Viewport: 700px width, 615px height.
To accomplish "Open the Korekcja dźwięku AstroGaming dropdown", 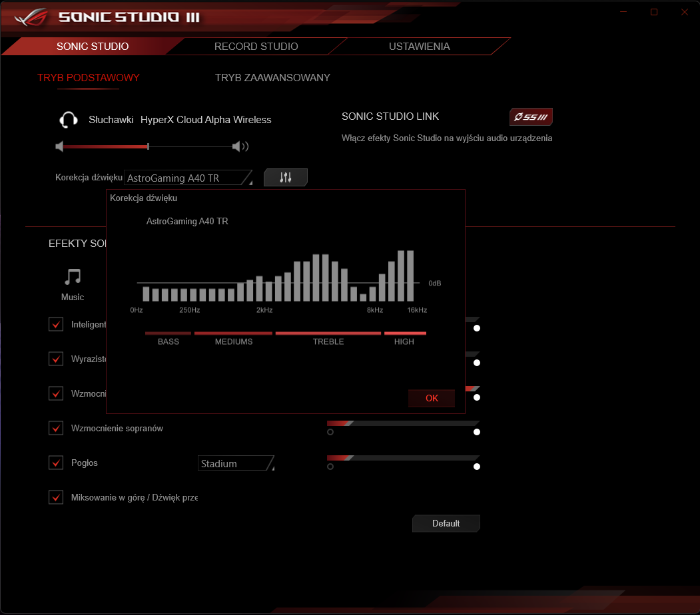I will tap(188, 178).
